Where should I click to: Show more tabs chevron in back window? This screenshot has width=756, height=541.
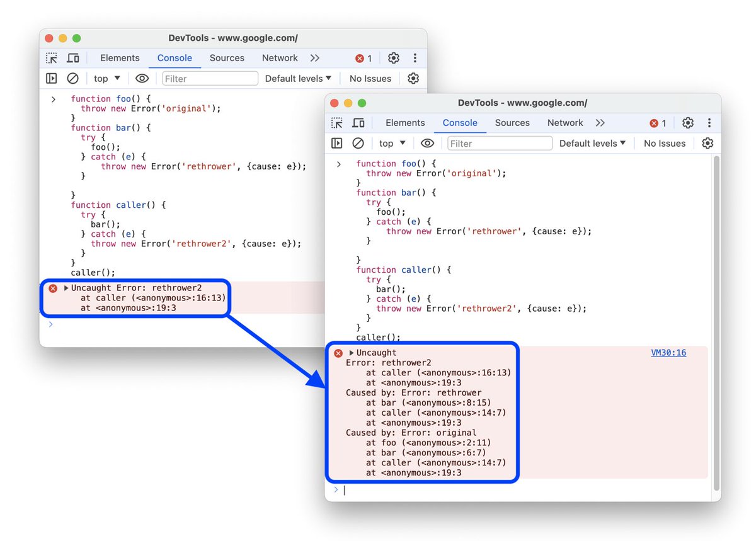(x=315, y=58)
